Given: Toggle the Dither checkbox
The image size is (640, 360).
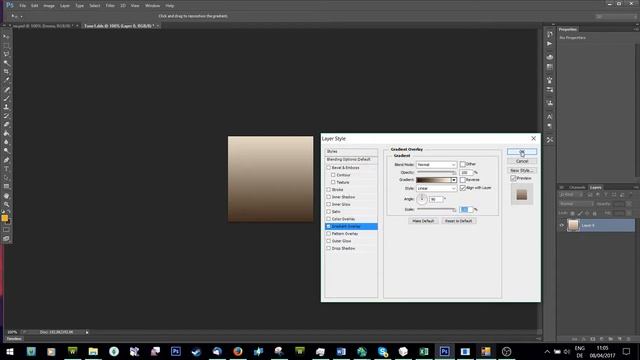Looking at the screenshot, I should tap(463, 164).
